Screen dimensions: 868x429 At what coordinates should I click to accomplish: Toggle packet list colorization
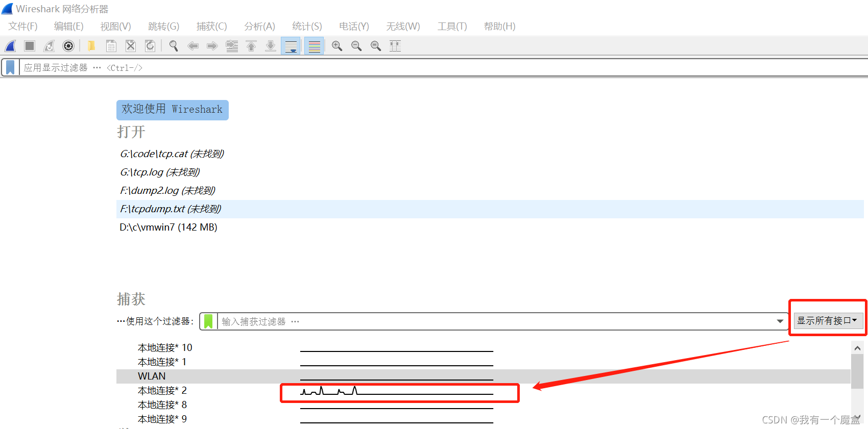point(314,46)
